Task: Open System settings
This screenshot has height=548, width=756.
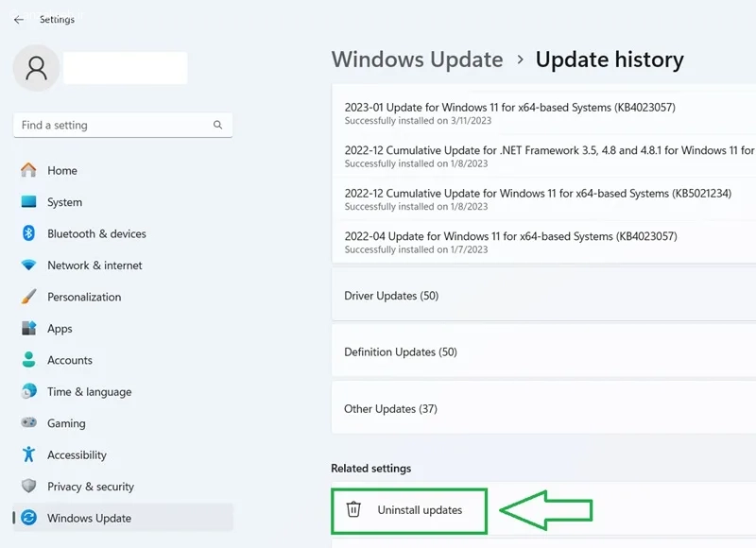Action: pyautogui.click(x=123, y=202)
